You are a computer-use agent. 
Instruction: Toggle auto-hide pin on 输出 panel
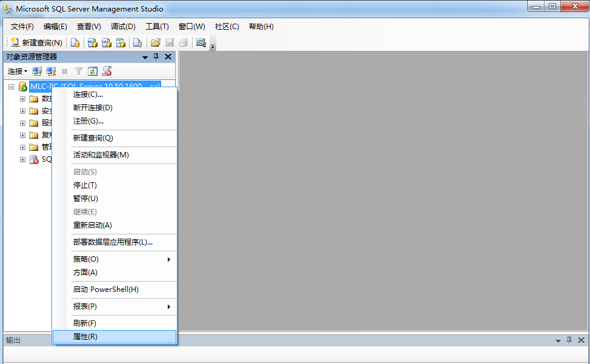point(569,340)
